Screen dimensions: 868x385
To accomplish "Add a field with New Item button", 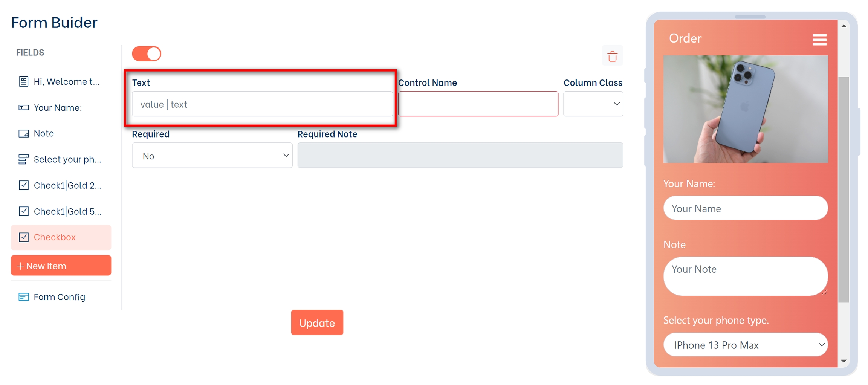I will pos(61,266).
